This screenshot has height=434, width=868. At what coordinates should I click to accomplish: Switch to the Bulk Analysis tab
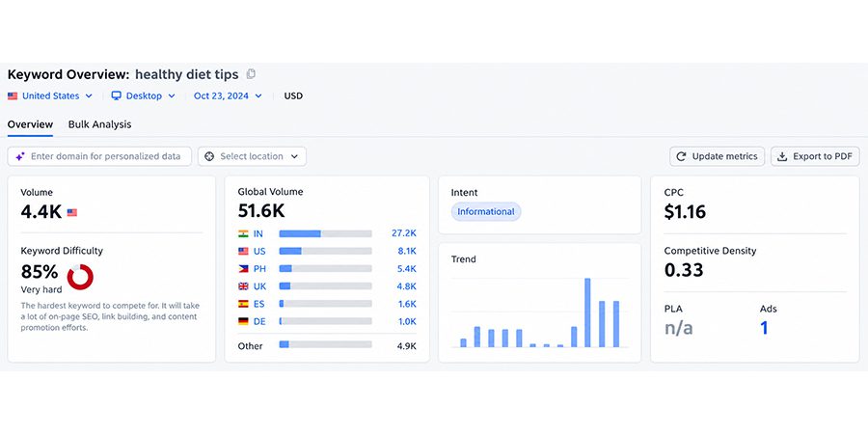(99, 124)
